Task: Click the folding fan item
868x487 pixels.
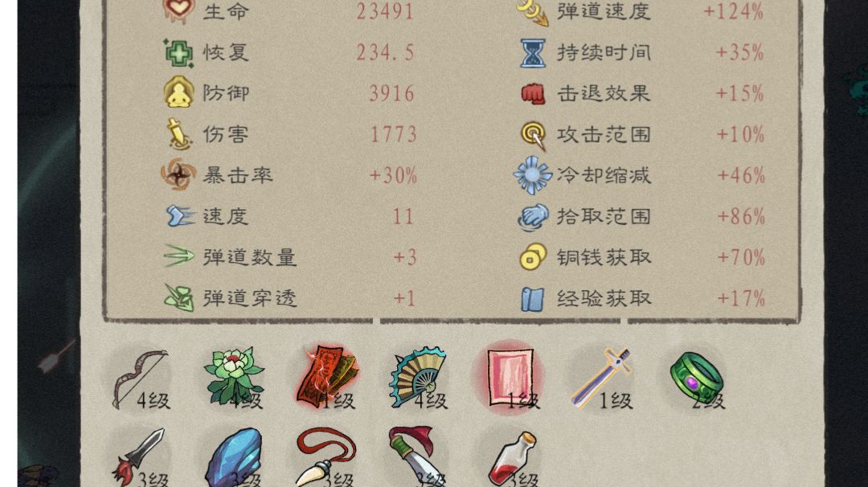Action: click(417, 378)
